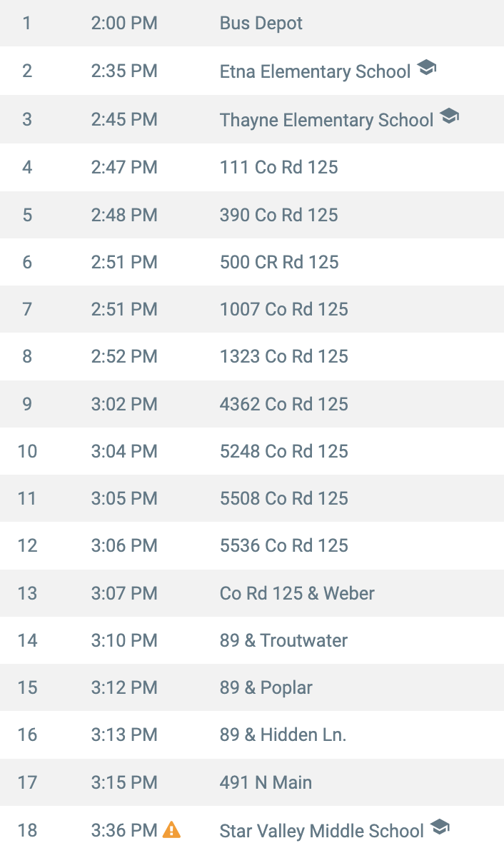Open the Etna Elementary School stop
The width and height of the screenshot is (504, 858).
[315, 71]
